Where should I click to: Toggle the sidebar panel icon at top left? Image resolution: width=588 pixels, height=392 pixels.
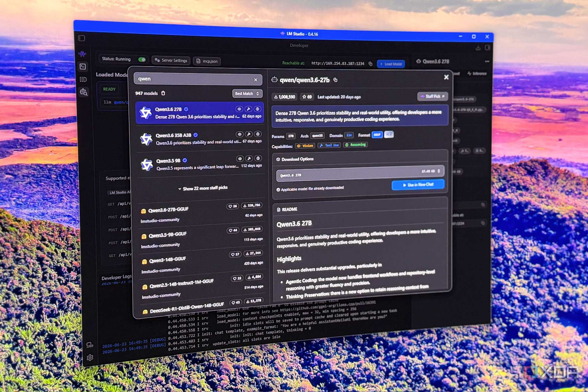(81, 38)
